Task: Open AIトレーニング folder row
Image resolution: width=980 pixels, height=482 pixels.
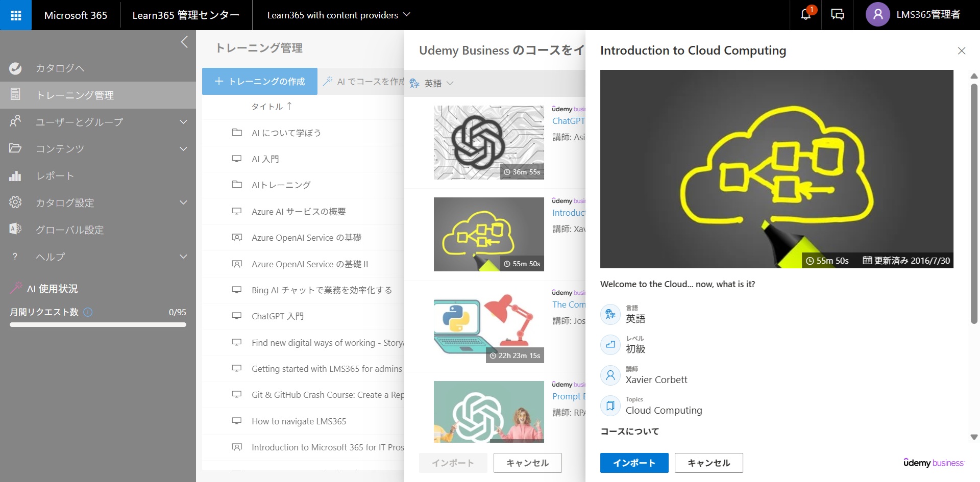Action: click(303, 185)
